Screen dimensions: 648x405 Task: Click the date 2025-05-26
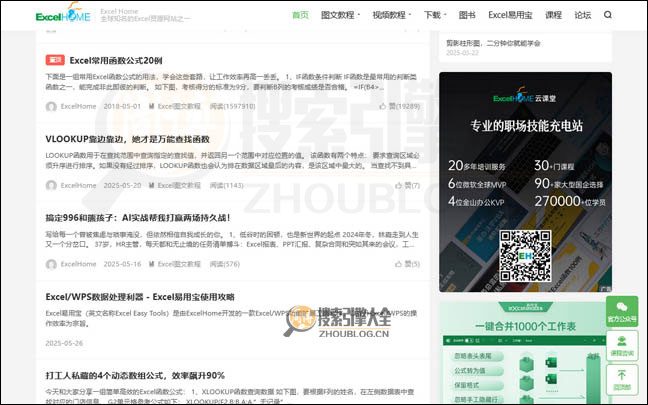pyautogui.click(x=64, y=343)
